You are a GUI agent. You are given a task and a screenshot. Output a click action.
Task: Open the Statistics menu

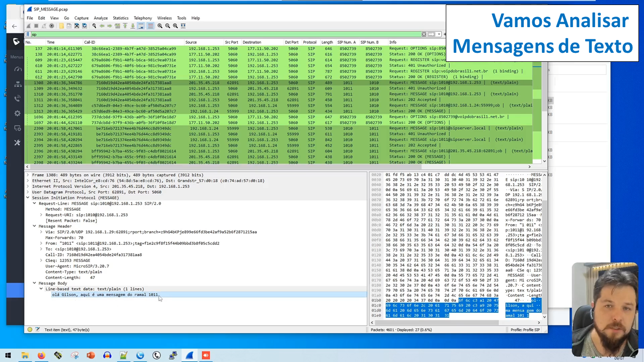121,18
